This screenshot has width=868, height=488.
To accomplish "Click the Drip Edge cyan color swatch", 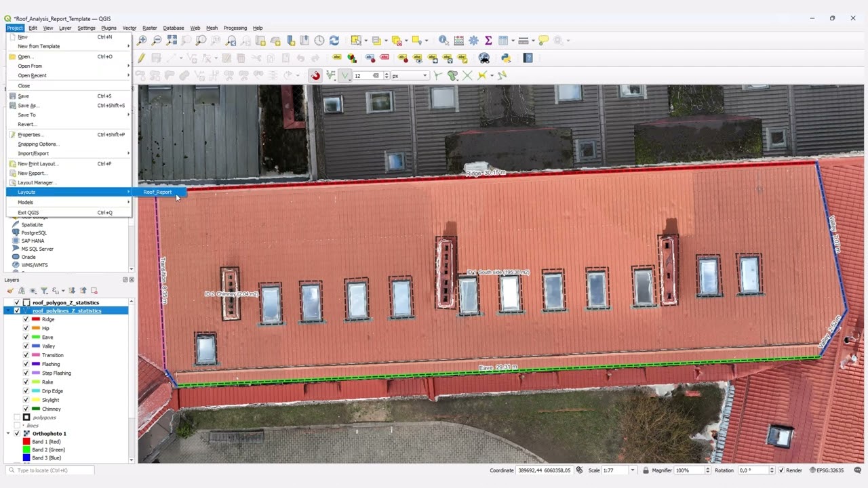I will click(36, 391).
